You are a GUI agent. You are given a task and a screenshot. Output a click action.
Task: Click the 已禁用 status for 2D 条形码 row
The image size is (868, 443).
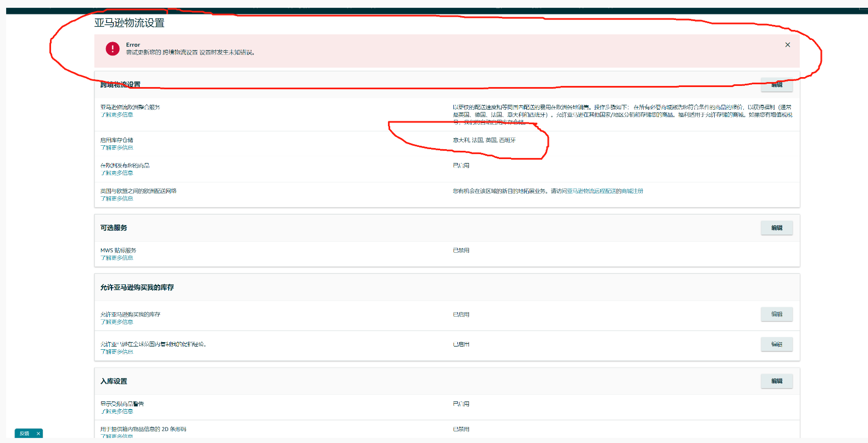(461, 430)
